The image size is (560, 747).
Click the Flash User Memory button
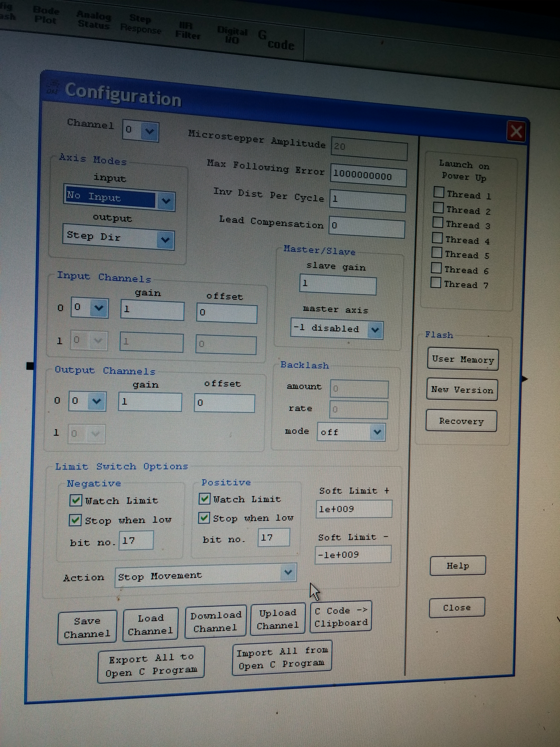[x=463, y=359]
